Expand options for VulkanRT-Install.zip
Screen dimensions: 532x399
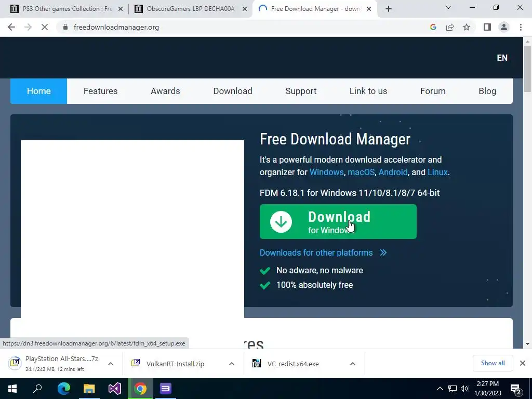point(231,364)
